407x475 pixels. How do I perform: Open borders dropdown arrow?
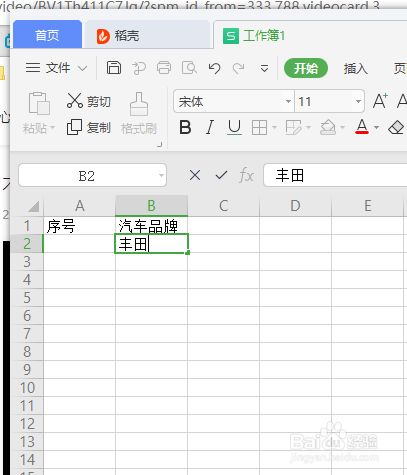[x=274, y=127]
